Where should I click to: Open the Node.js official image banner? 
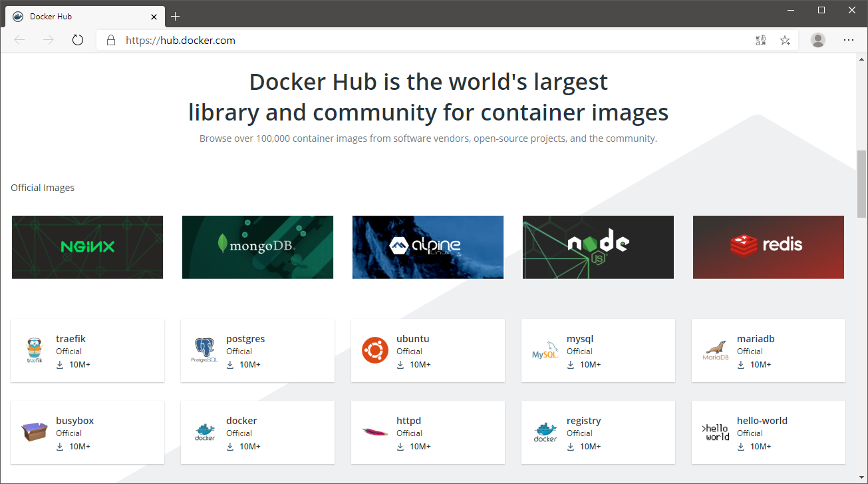click(598, 247)
